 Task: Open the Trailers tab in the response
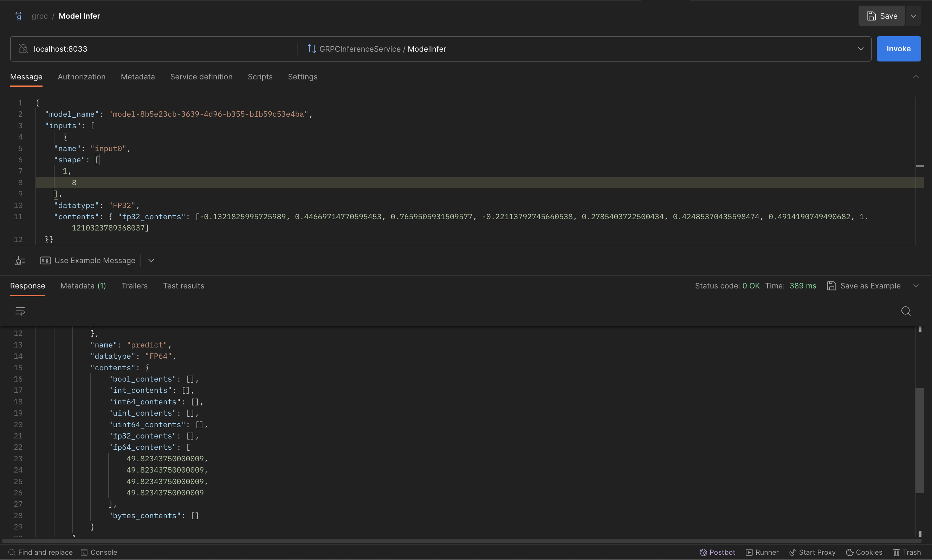click(x=135, y=286)
